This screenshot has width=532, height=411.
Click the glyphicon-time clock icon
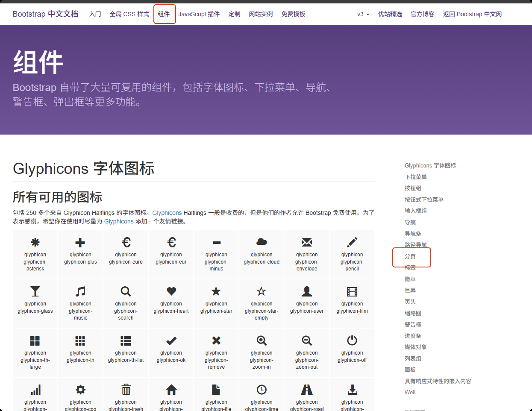pos(262,390)
